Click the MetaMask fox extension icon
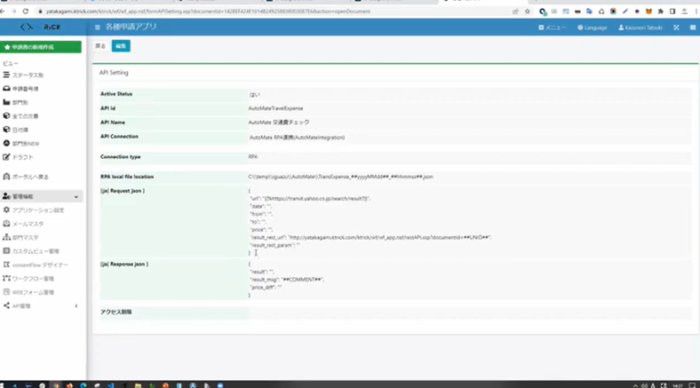Viewport: 700px width, 388px height. 649,11
